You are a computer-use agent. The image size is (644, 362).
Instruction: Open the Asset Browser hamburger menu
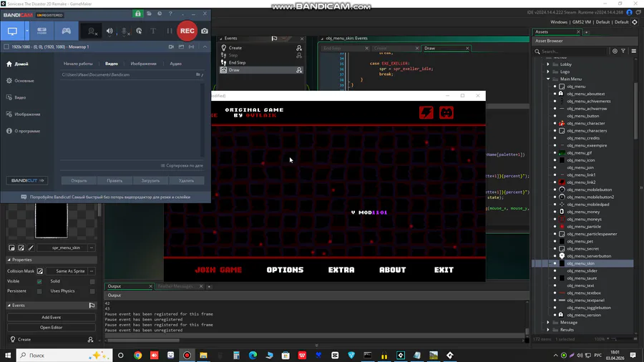[x=634, y=52]
